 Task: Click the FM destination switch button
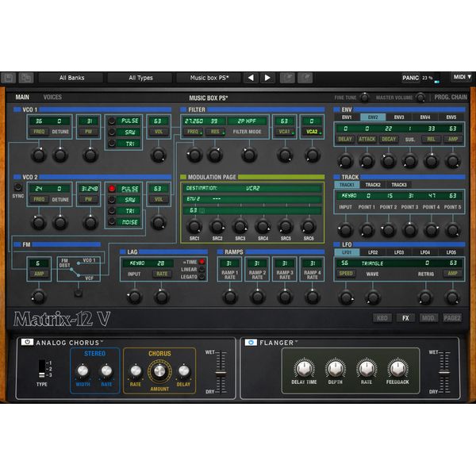[79, 293]
